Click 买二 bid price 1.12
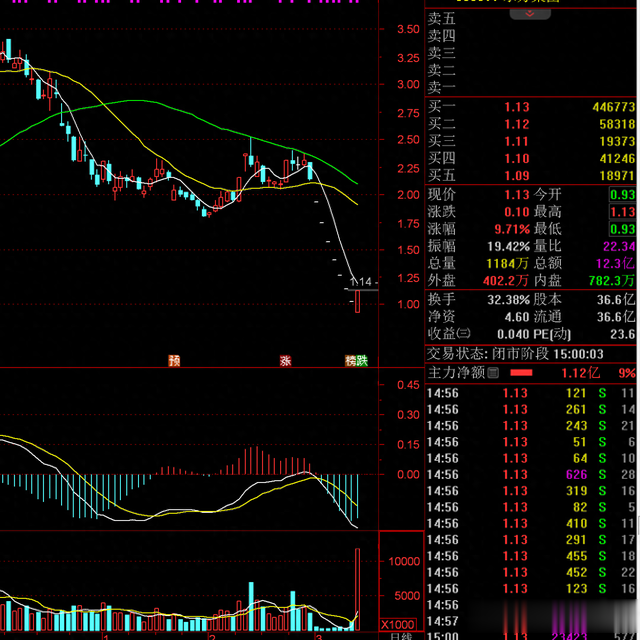The height and width of the screenshot is (640, 640). pyautogui.click(x=517, y=124)
